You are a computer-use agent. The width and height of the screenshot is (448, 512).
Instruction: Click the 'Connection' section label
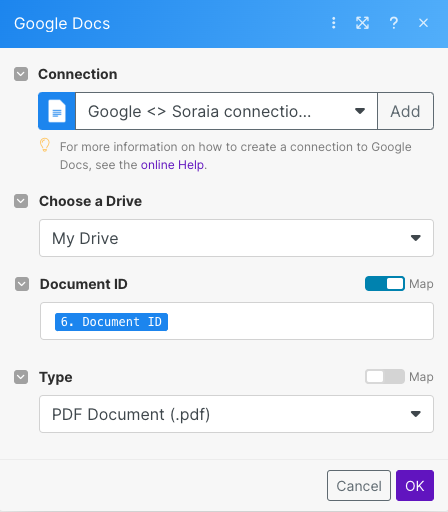pyautogui.click(x=78, y=74)
